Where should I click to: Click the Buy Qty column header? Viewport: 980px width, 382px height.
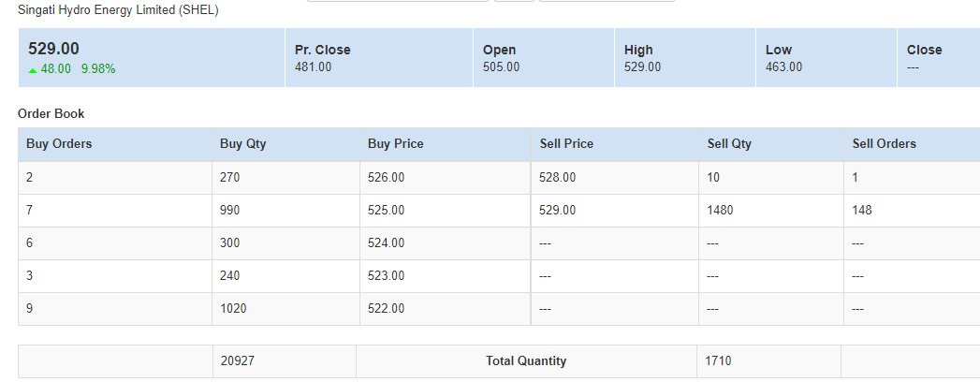[x=243, y=144]
